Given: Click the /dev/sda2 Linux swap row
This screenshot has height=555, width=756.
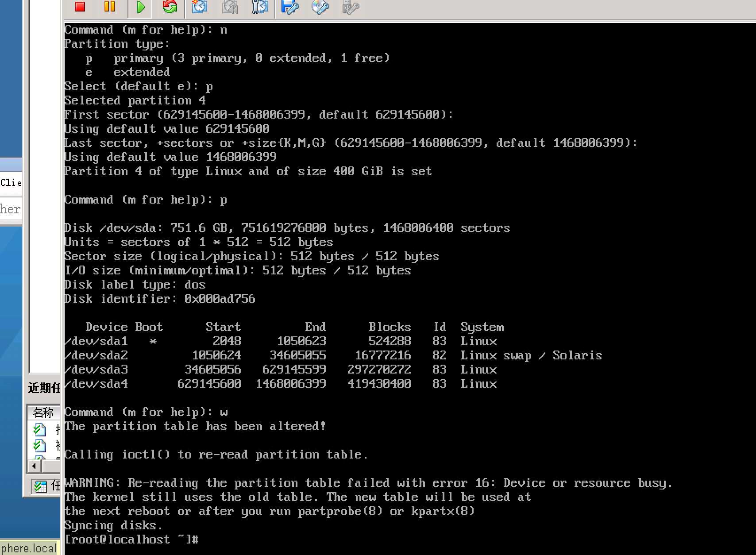Looking at the screenshot, I should (x=333, y=355).
